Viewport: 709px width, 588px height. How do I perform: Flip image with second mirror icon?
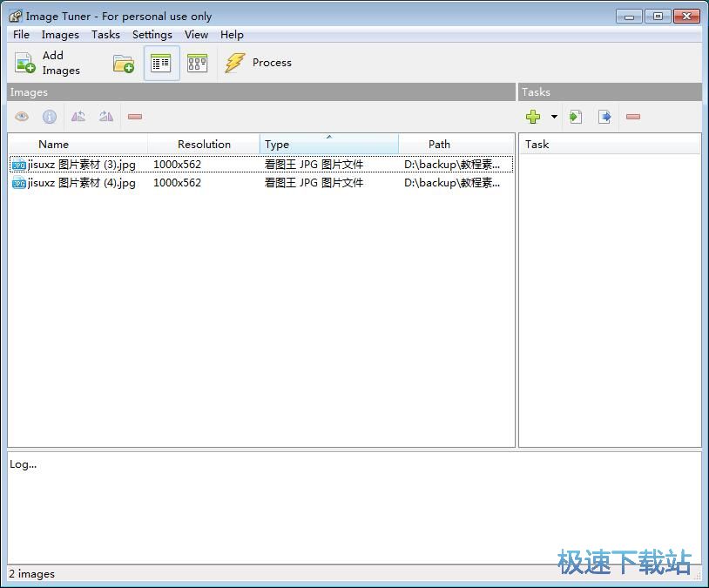click(x=106, y=117)
